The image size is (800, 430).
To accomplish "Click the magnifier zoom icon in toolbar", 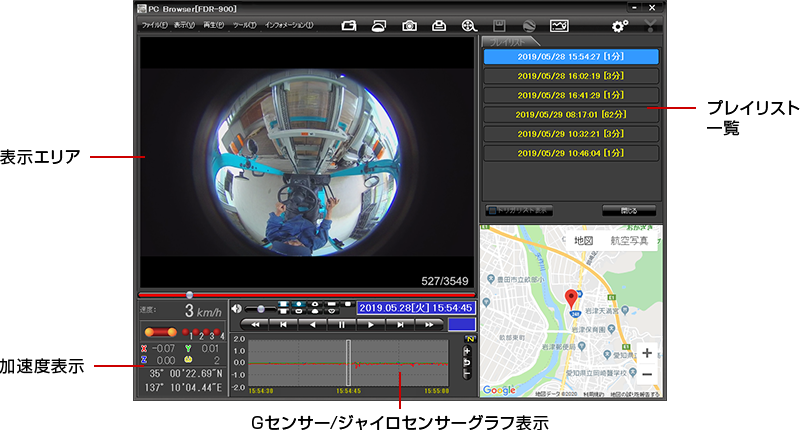I will tap(469, 25).
